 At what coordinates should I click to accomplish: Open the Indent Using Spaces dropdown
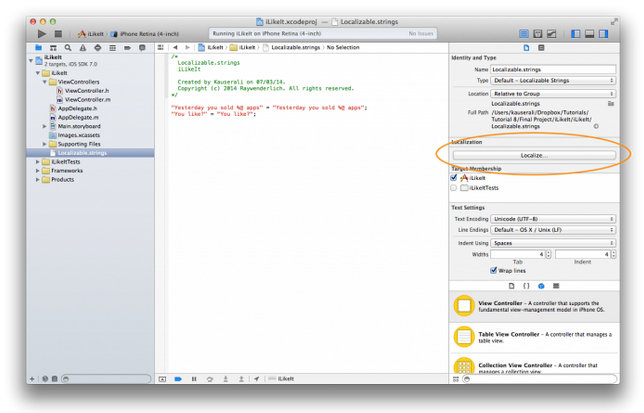(553, 243)
